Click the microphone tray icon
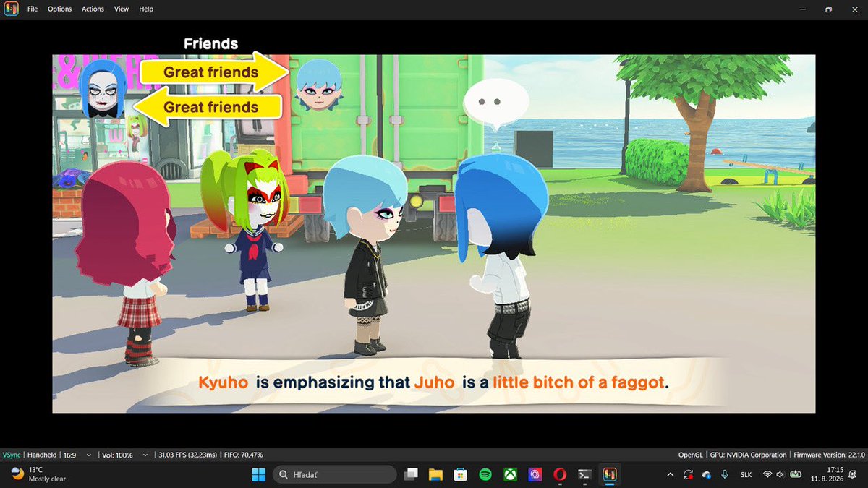Screen dimensions: 868x488 (x=725, y=474)
